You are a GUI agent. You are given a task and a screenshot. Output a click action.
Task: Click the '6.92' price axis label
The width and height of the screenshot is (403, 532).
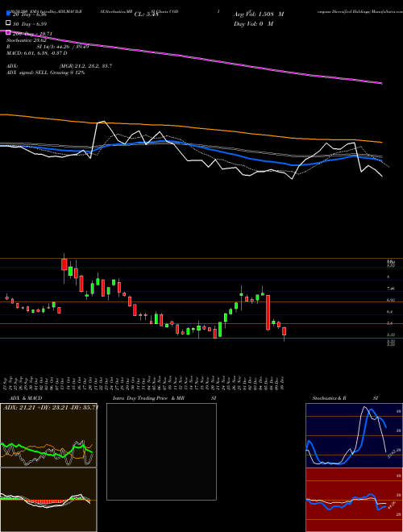point(390,300)
